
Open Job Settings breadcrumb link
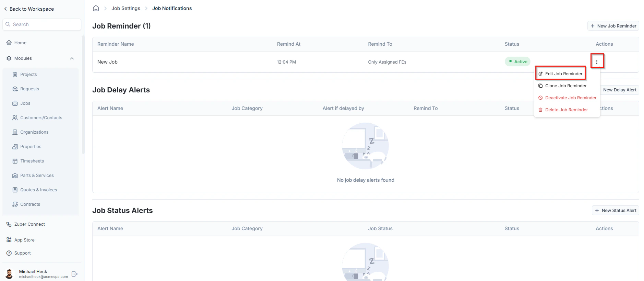(x=126, y=8)
